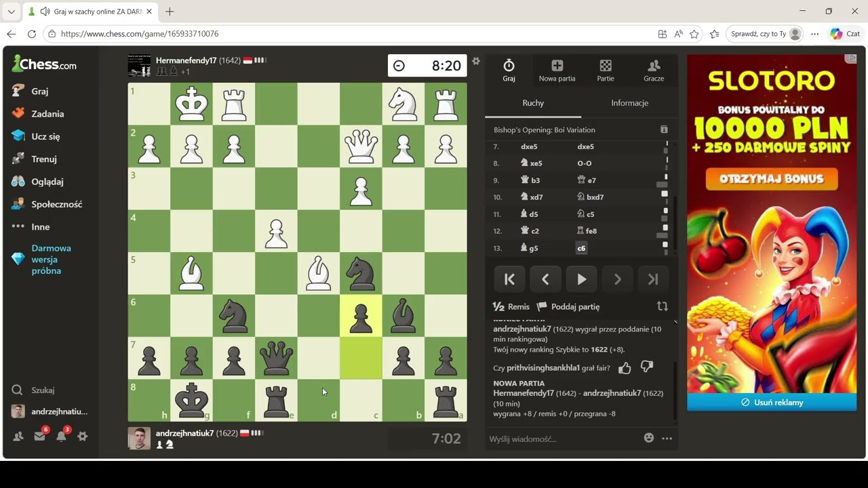This screenshot has width=868, height=488.
Task: Click thumbs up for fair play
Action: 625,368
